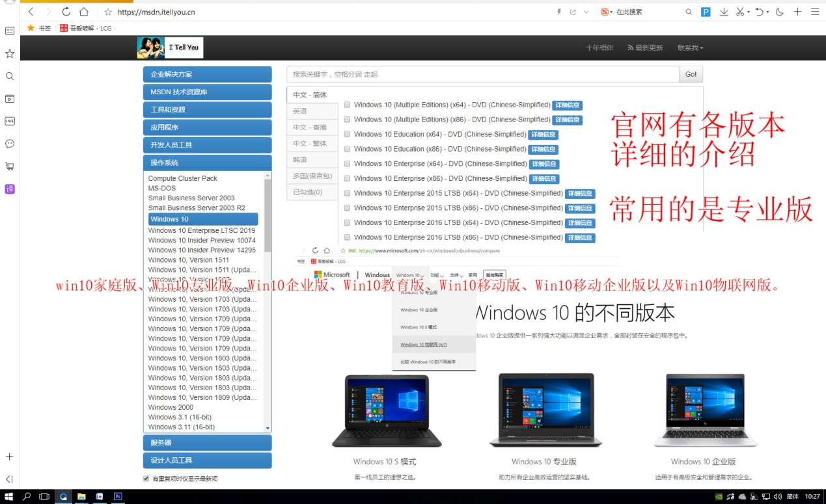Screen dimensions: 826x504
Task: Expand the browser undo history dropdown arrow
Action: click(x=769, y=12)
